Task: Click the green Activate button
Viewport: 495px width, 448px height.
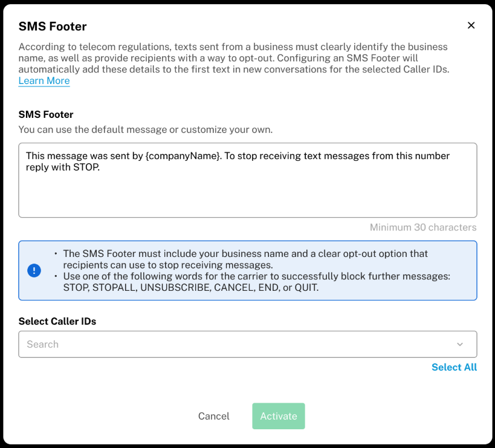Action: [279, 416]
